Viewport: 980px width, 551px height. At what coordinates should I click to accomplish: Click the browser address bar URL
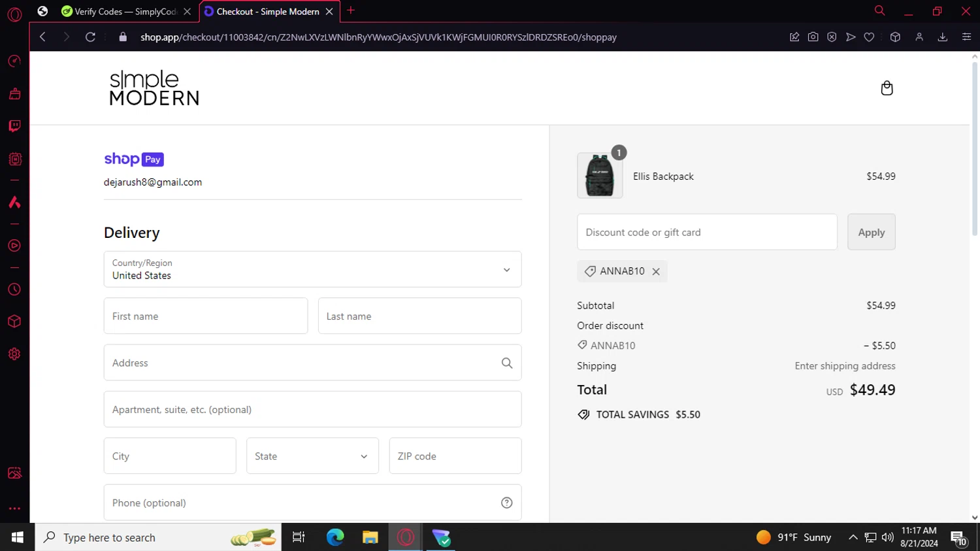tap(378, 37)
